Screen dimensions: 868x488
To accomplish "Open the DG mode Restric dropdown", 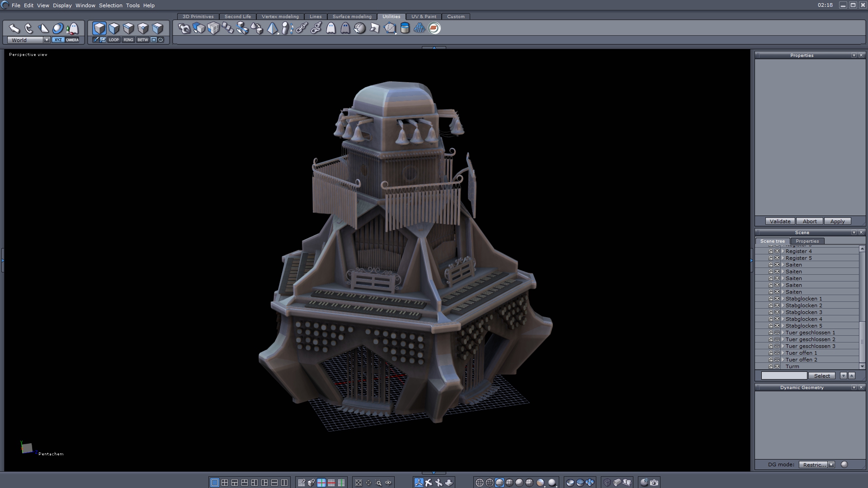I will click(x=831, y=465).
